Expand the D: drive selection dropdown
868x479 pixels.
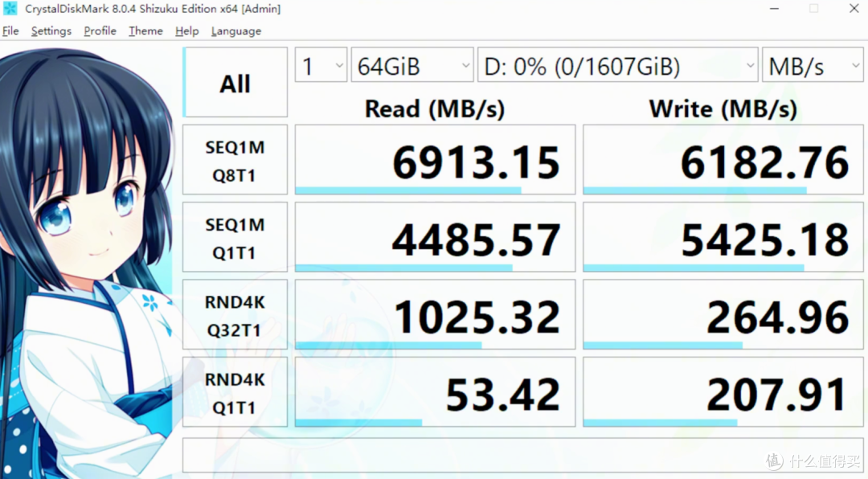coord(618,65)
